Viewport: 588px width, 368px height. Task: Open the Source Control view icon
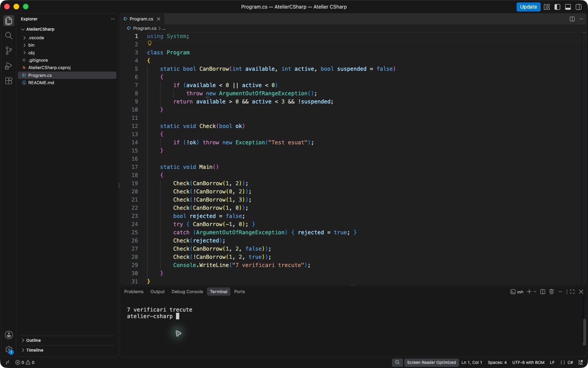(9, 51)
